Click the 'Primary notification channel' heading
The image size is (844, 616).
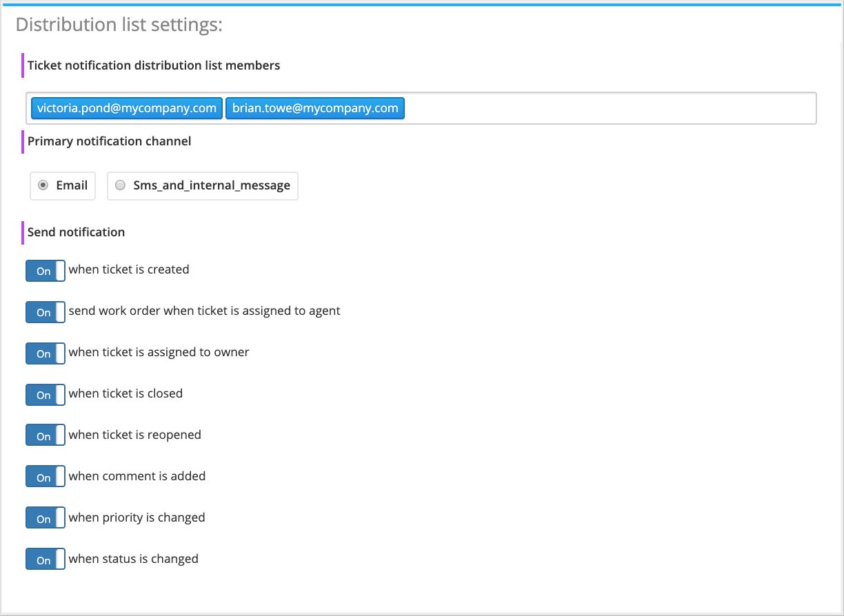[x=109, y=141]
